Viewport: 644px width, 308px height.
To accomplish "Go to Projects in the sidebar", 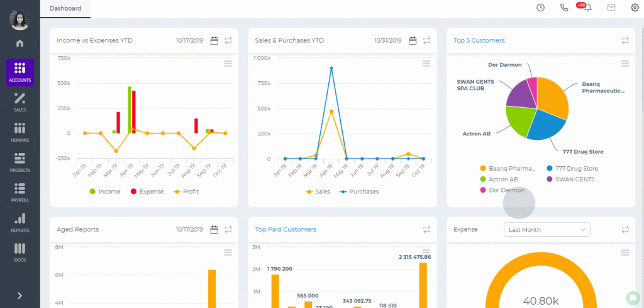I will click(19, 162).
